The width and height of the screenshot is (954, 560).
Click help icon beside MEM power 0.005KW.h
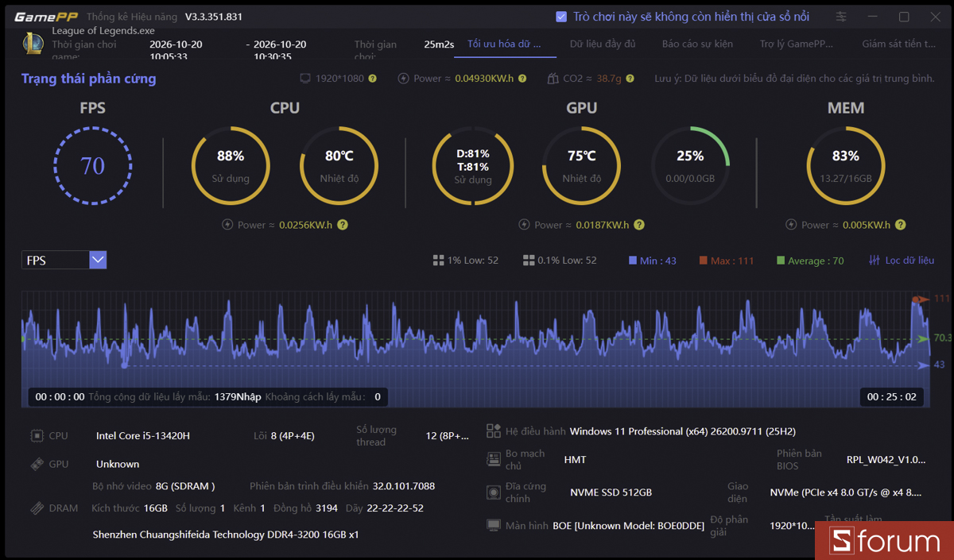click(901, 225)
